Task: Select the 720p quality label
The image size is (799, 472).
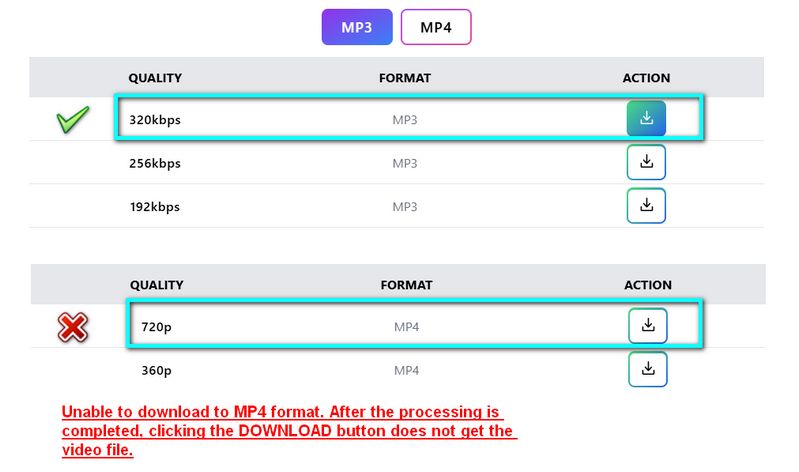Action: pos(158,327)
